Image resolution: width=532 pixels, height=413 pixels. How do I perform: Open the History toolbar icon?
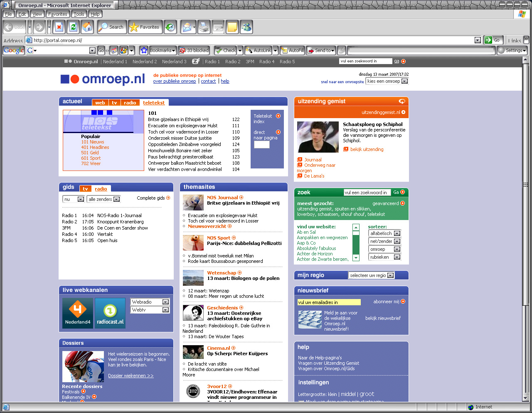point(170,27)
